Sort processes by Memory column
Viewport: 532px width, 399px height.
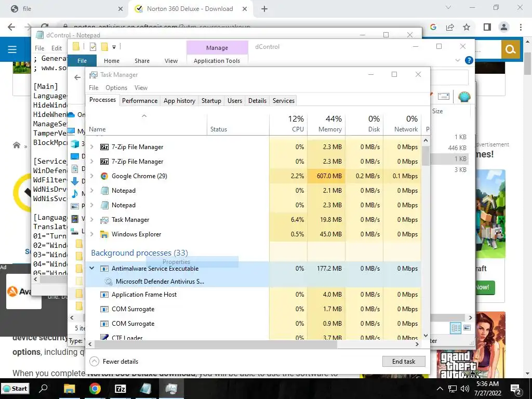pyautogui.click(x=326, y=124)
